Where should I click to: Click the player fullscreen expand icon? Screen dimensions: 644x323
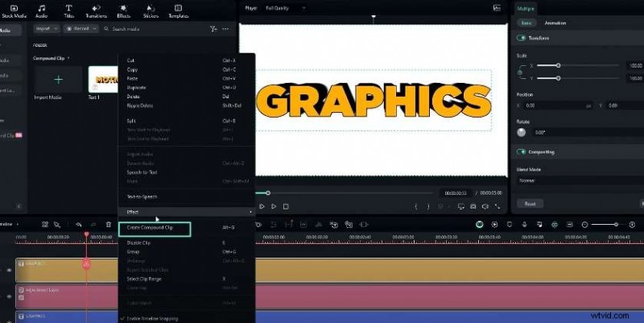[497, 206]
